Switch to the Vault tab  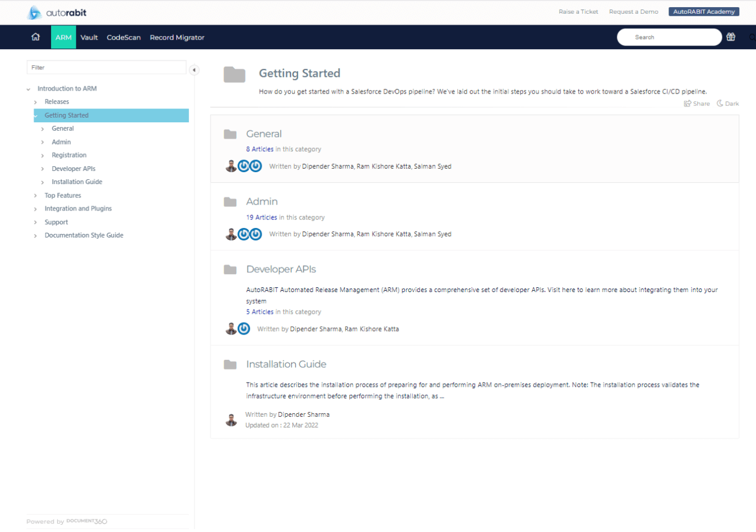(x=89, y=37)
